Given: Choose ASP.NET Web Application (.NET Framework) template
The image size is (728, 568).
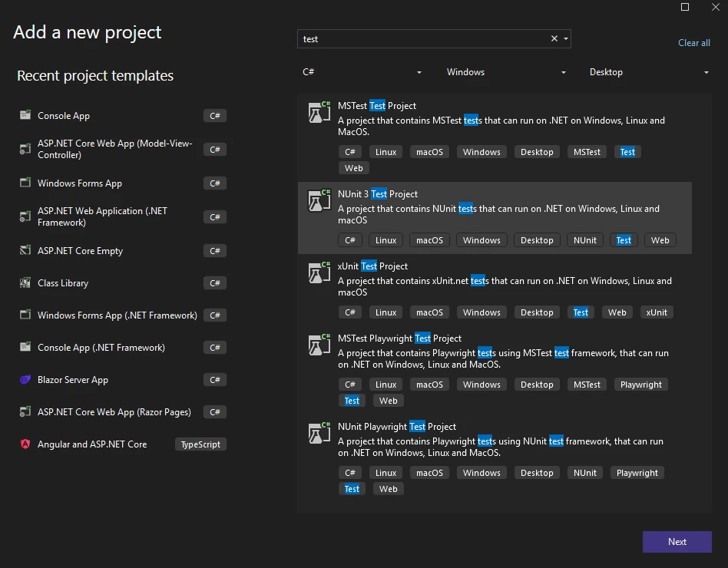Looking at the screenshot, I should (123, 216).
